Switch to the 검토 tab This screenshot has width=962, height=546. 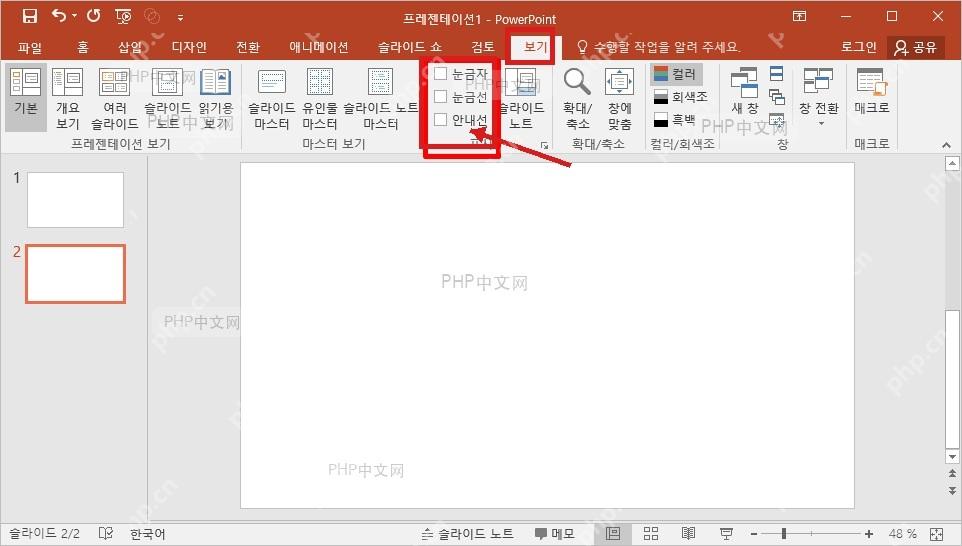click(x=483, y=47)
